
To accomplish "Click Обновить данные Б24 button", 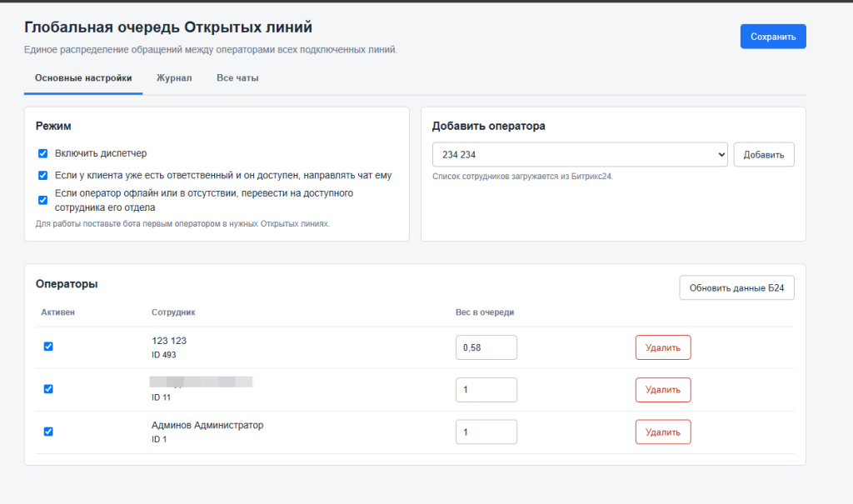I will (x=736, y=288).
